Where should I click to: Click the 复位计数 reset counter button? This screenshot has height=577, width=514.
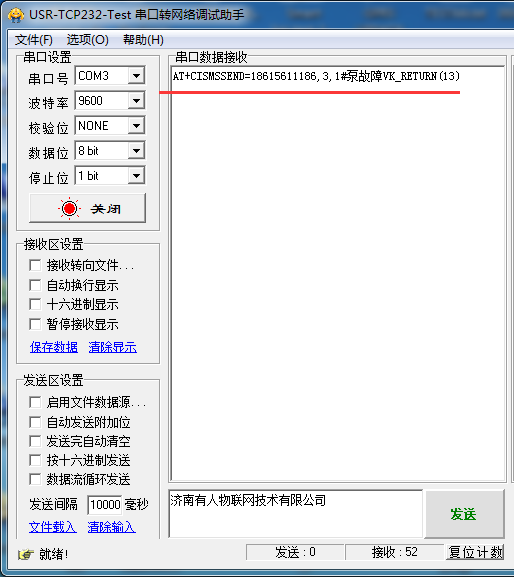475,552
